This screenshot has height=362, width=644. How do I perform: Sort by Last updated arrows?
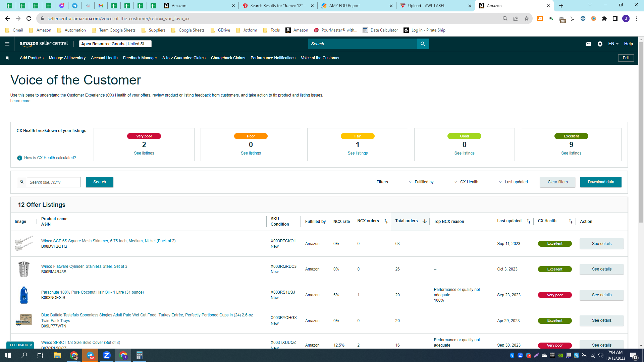coord(529,221)
